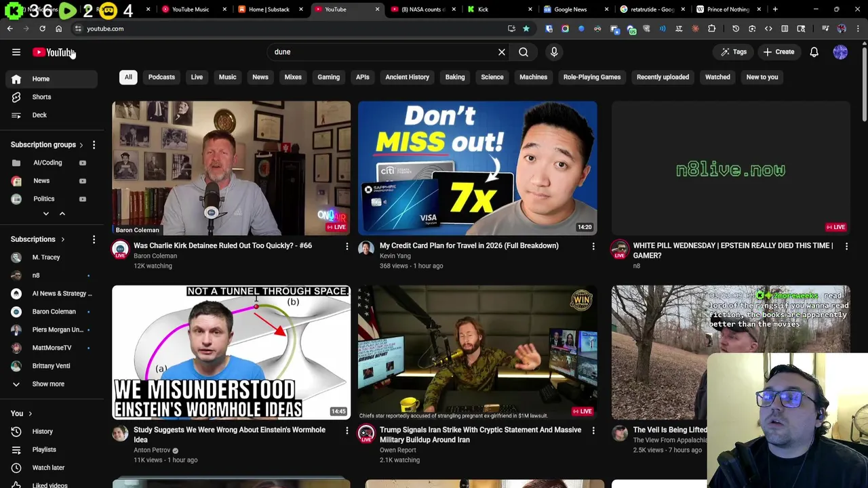The image size is (868, 488).
Task: Open options for Trump Signals Iran video
Action: click(x=593, y=430)
